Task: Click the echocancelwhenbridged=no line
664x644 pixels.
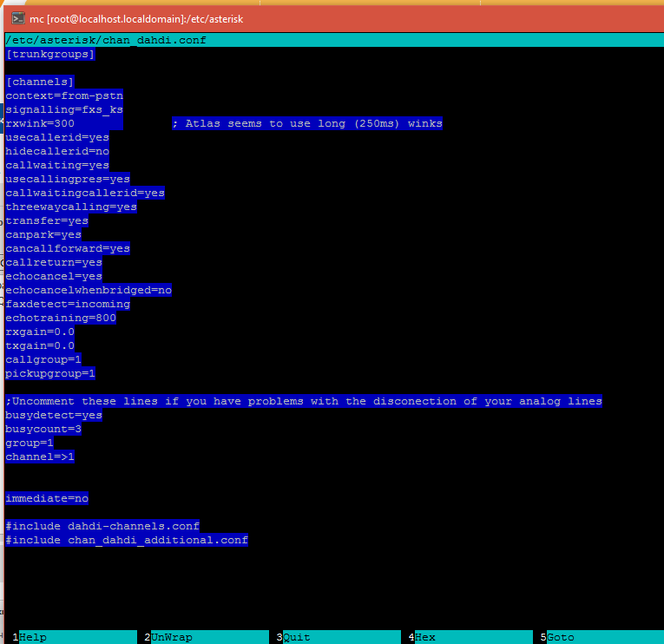Action: (x=89, y=291)
